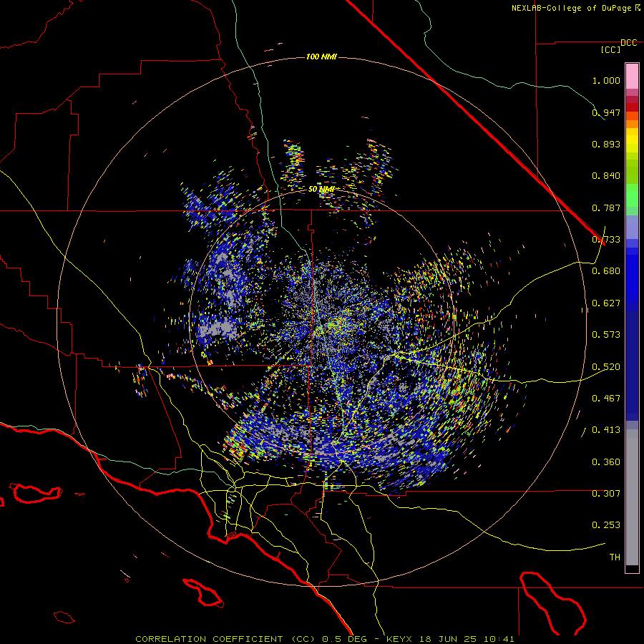Click the 0.893 scale value

click(x=606, y=144)
